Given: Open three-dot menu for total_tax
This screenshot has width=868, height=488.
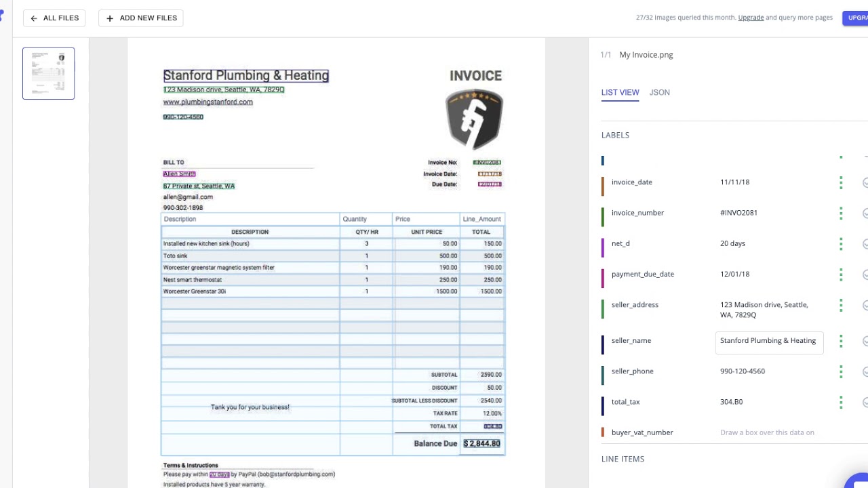Looking at the screenshot, I should (841, 402).
